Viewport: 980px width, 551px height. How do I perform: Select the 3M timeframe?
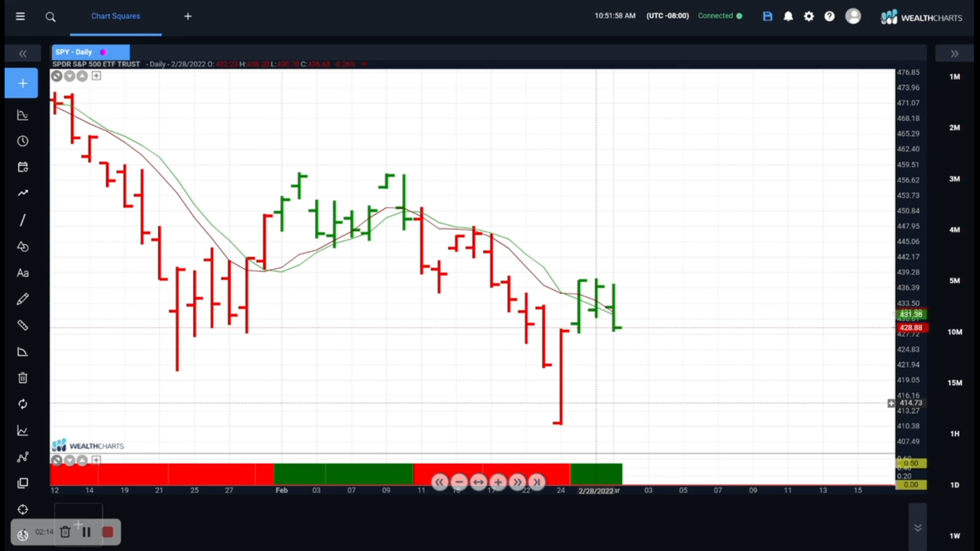pyautogui.click(x=954, y=179)
